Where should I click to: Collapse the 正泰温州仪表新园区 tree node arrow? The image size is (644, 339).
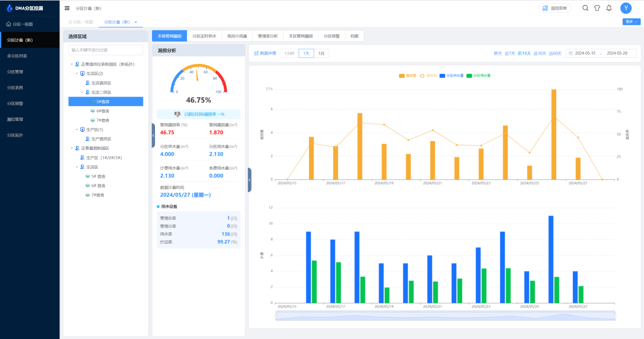point(72,65)
